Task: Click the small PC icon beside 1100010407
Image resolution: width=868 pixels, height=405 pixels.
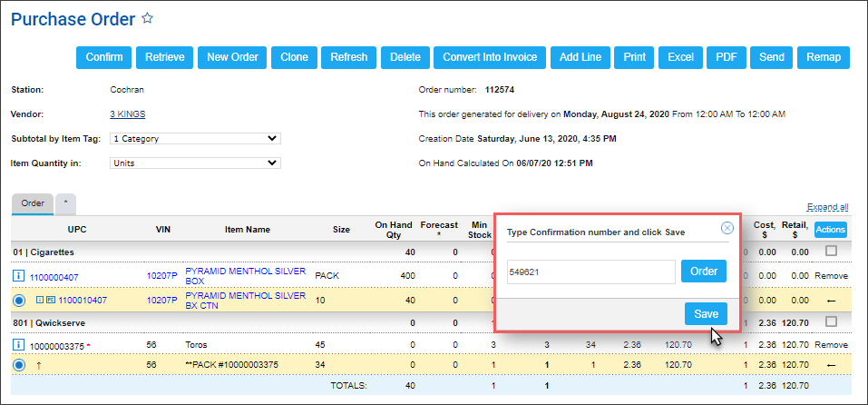Action: 51,300
